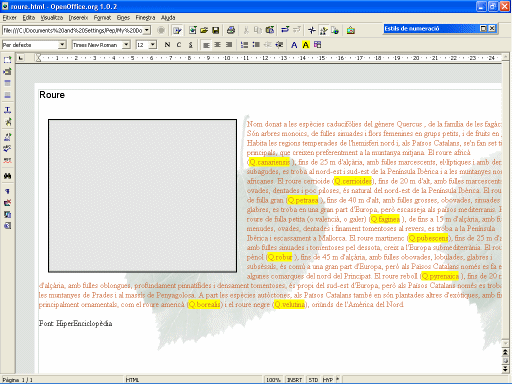Toggle bold (N) formatting
512x384 pixels.
coord(167,45)
